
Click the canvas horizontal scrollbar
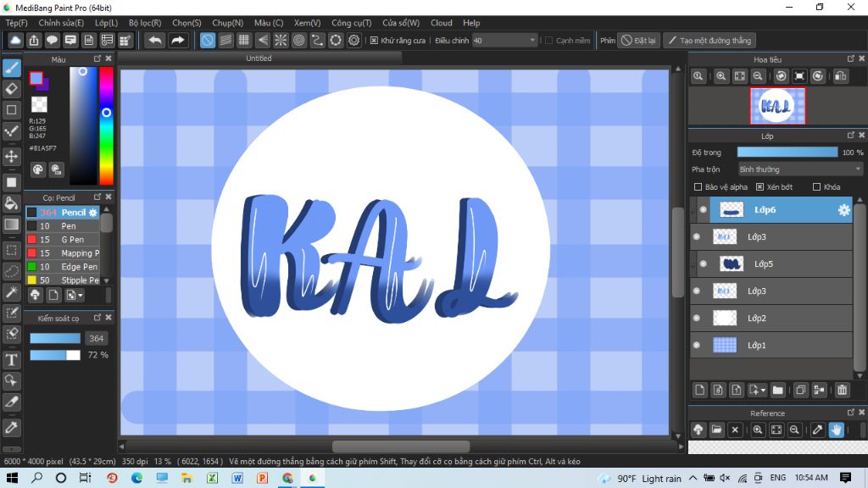tap(401, 446)
